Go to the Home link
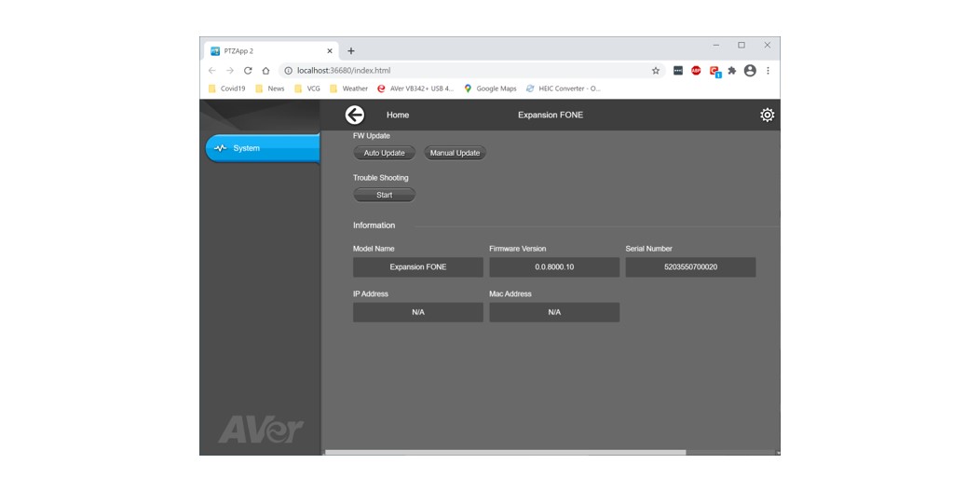The width and height of the screenshot is (980, 491). pyautogui.click(x=398, y=116)
